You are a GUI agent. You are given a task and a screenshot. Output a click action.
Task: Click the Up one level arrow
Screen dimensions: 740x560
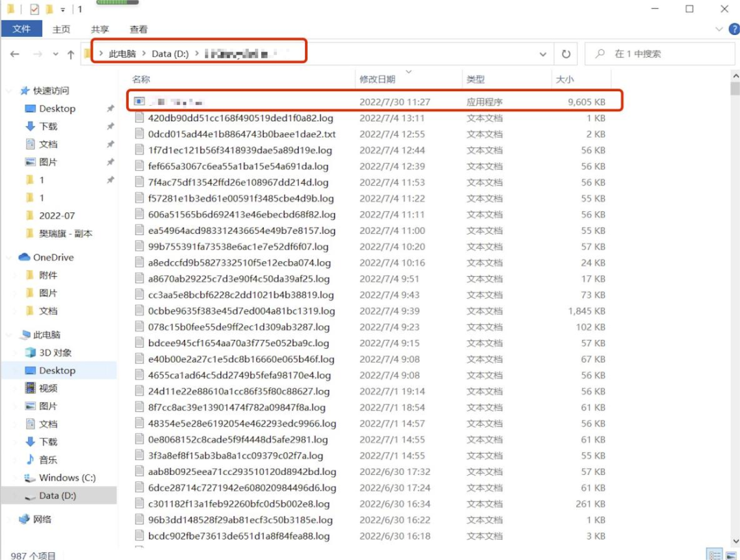pyautogui.click(x=71, y=54)
